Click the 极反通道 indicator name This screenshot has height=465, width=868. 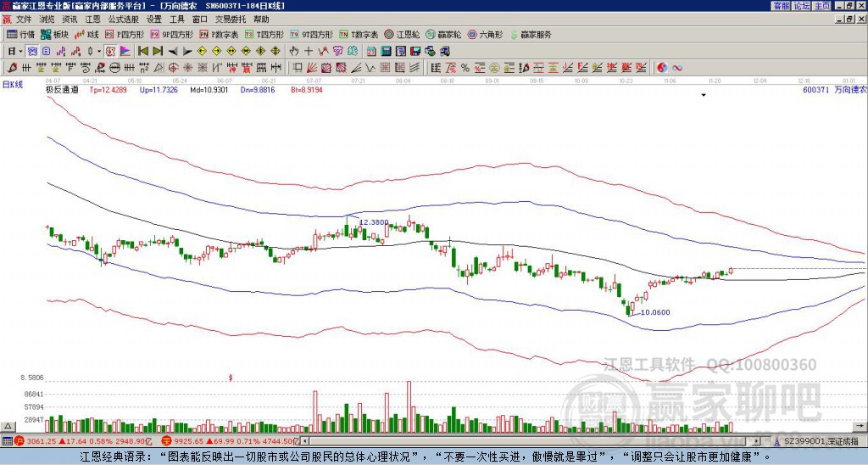point(62,89)
